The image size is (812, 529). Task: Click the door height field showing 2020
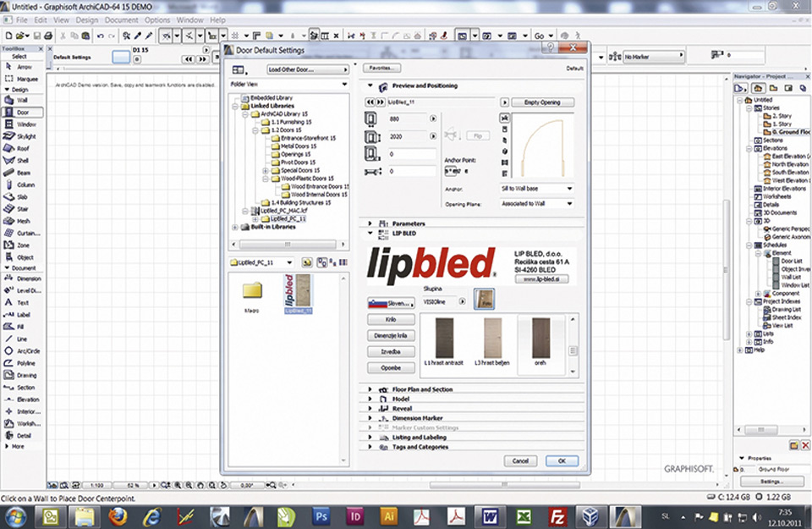click(408, 136)
